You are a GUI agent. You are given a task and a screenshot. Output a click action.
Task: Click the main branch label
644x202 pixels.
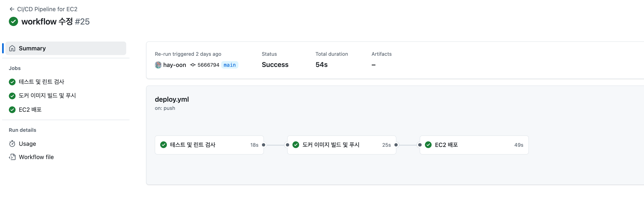tap(230, 65)
